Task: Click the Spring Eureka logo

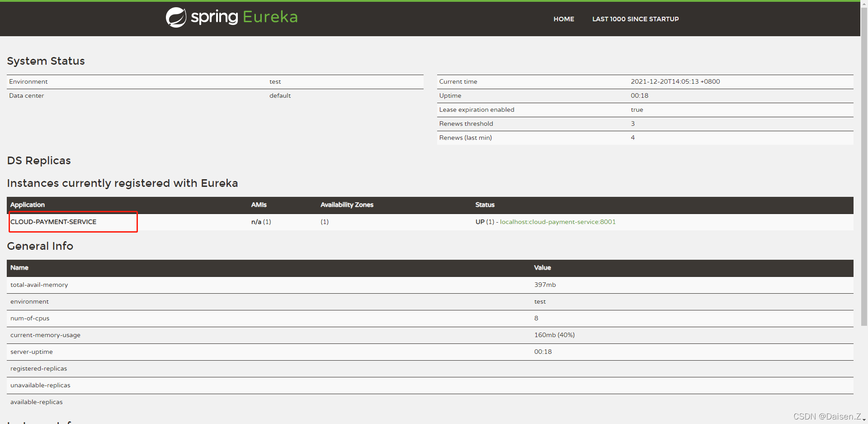Action: coord(231,17)
